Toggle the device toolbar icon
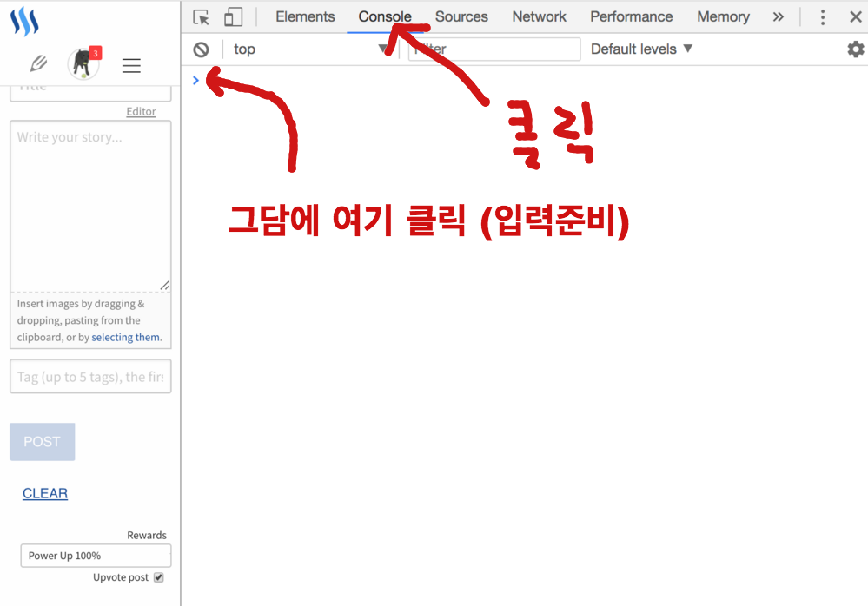The image size is (868, 606). pos(233,17)
